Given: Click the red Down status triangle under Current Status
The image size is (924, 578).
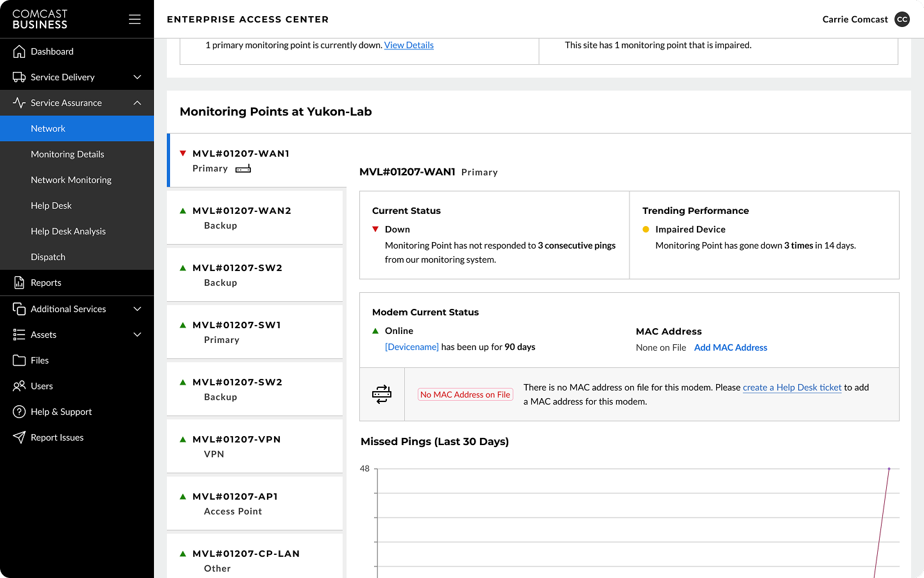Looking at the screenshot, I should point(375,229).
